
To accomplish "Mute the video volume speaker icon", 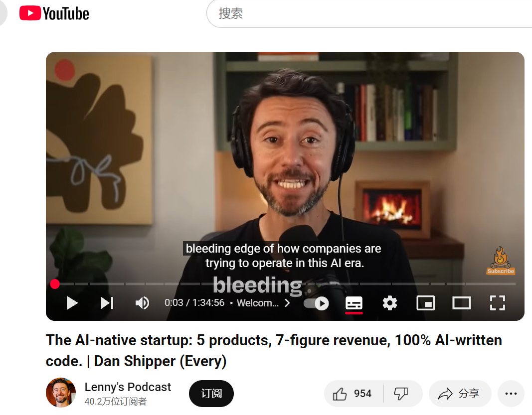I will [x=142, y=303].
